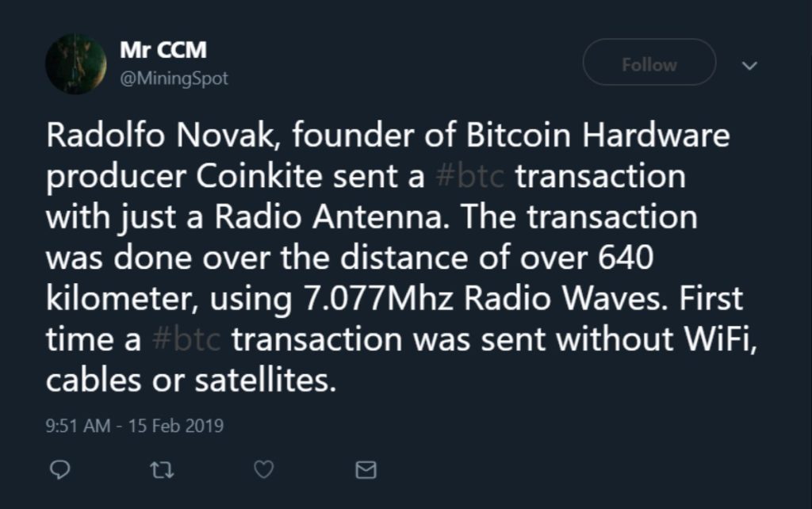Click '7.077Mhz' in the tweet text
The height and width of the screenshot is (509, 812).
(380, 300)
